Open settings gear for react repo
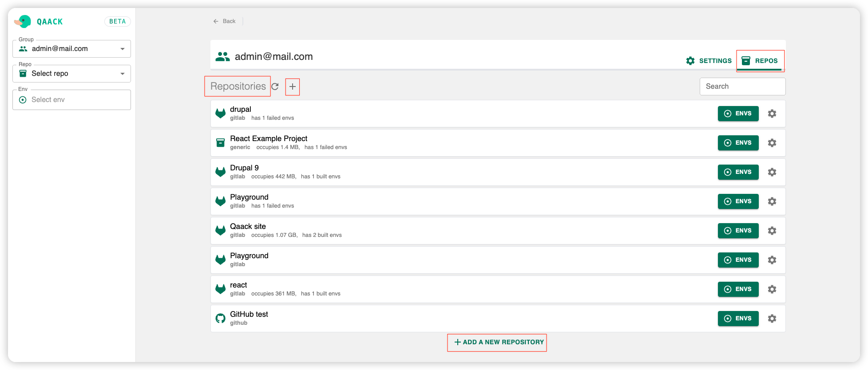The height and width of the screenshot is (370, 868). click(772, 289)
